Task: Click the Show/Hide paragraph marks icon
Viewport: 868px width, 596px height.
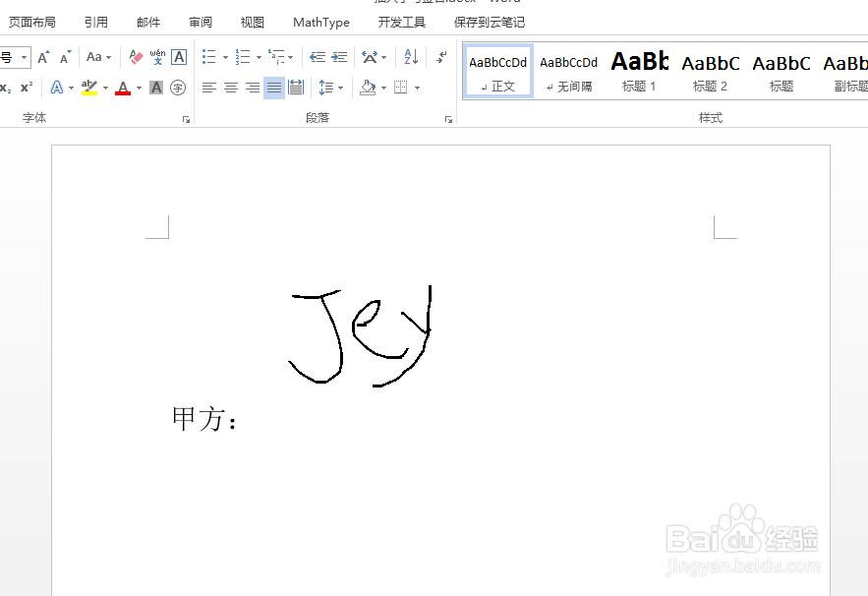Action: [439, 57]
